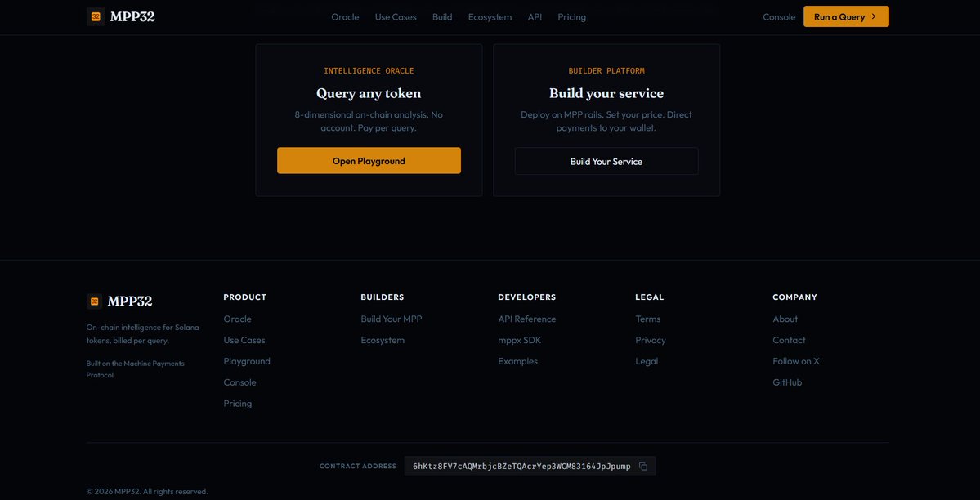Click the Build your service heading
Screen dimensions: 980x500
click(x=606, y=93)
